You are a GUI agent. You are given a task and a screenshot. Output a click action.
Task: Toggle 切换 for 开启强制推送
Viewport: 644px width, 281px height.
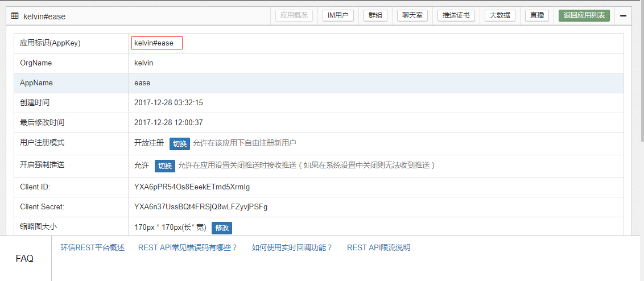click(164, 166)
